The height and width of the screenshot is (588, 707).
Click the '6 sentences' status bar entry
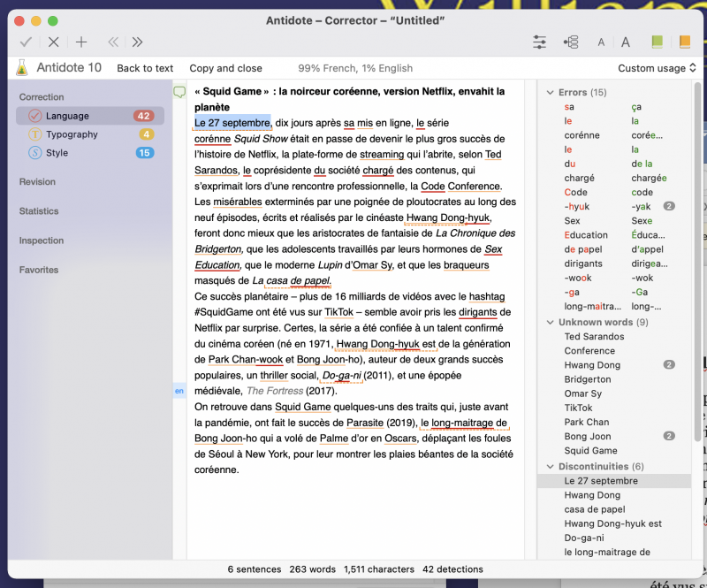(x=255, y=569)
